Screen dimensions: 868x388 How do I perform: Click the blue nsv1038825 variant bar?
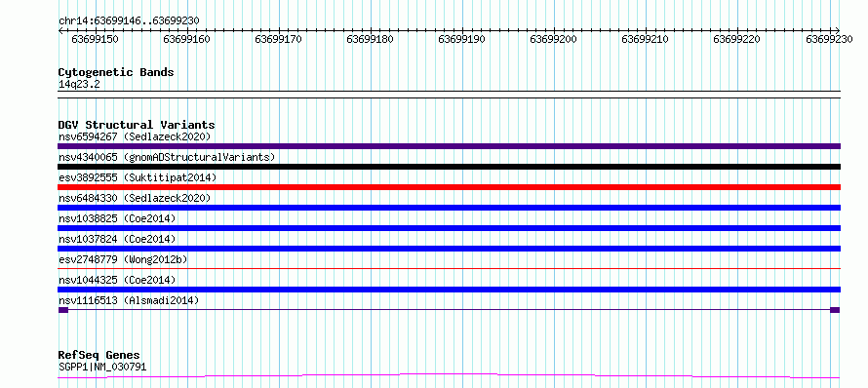449,228
